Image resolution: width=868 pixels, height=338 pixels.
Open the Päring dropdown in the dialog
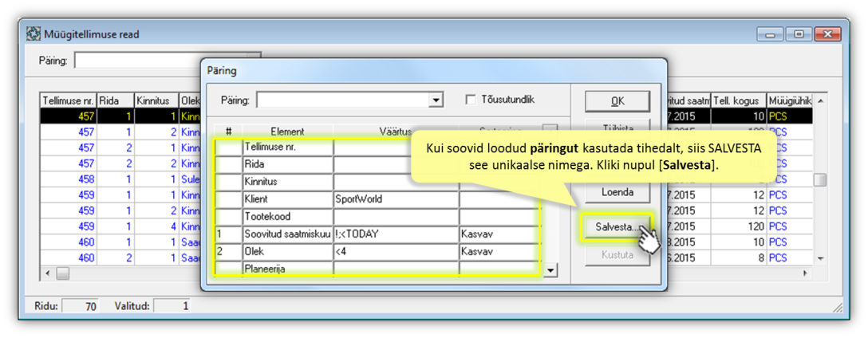[437, 100]
